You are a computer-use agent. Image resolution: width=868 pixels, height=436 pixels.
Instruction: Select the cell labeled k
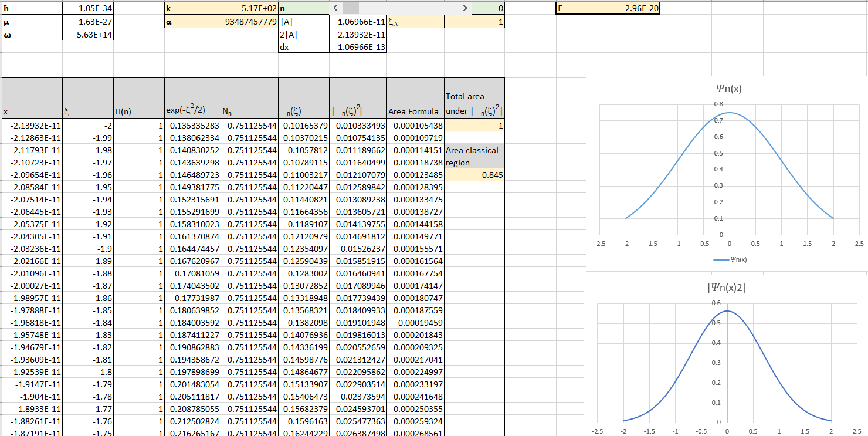[193, 8]
